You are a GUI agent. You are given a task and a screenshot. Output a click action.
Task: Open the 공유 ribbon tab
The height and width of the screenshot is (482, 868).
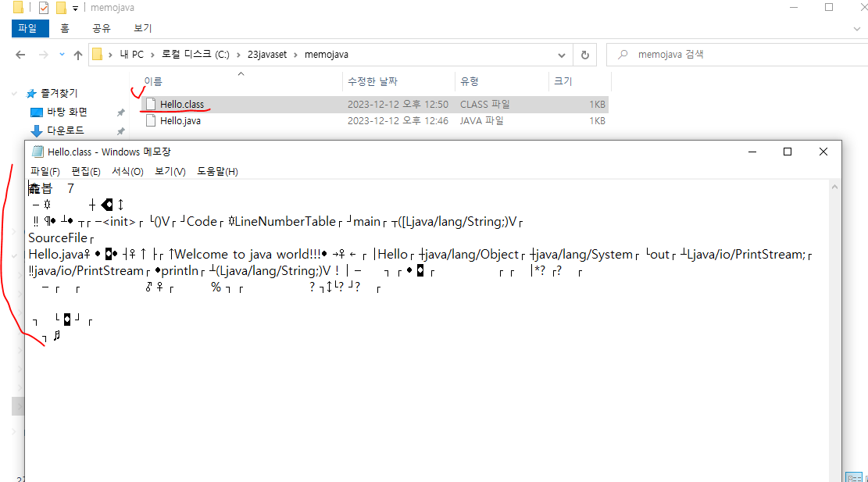102,28
